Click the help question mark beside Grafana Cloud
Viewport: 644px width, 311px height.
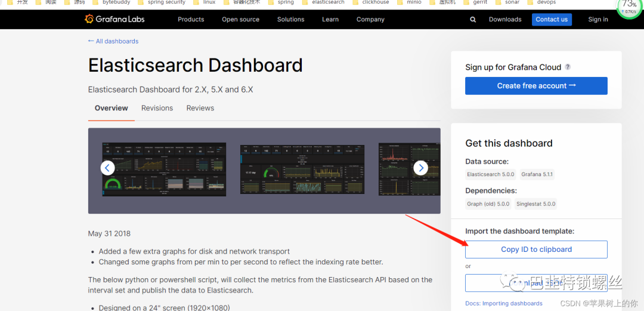568,67
